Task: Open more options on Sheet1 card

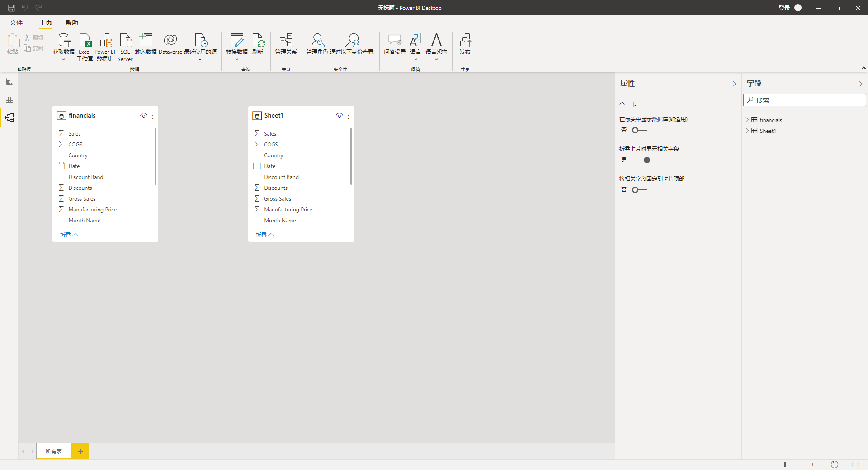Action: (349, 116)
